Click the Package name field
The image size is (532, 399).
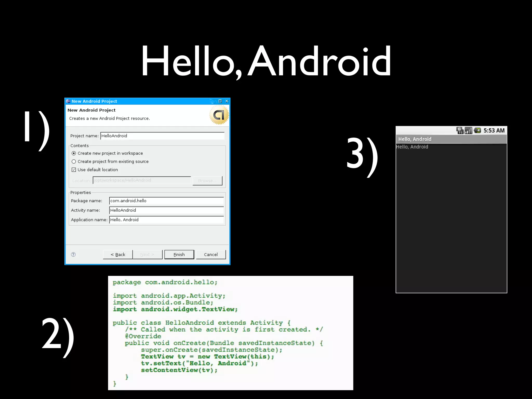coord(166,201)
